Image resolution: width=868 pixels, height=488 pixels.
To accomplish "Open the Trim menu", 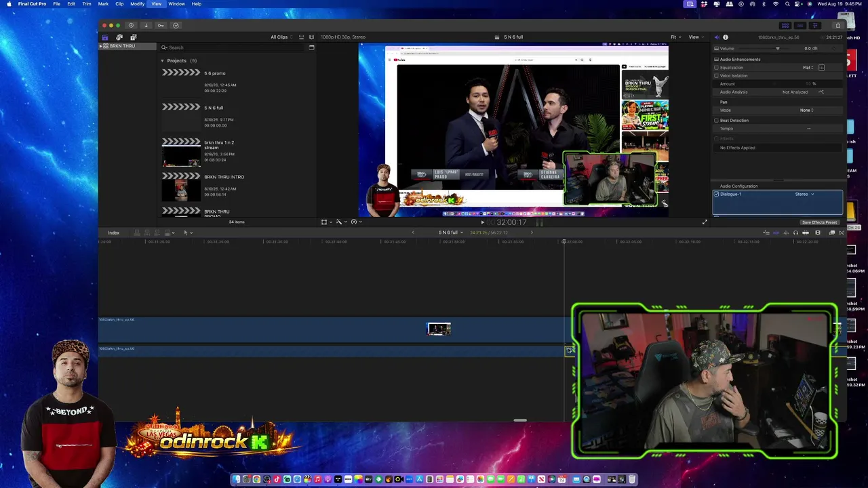I will pyautogui.click(x=87, y=4).
